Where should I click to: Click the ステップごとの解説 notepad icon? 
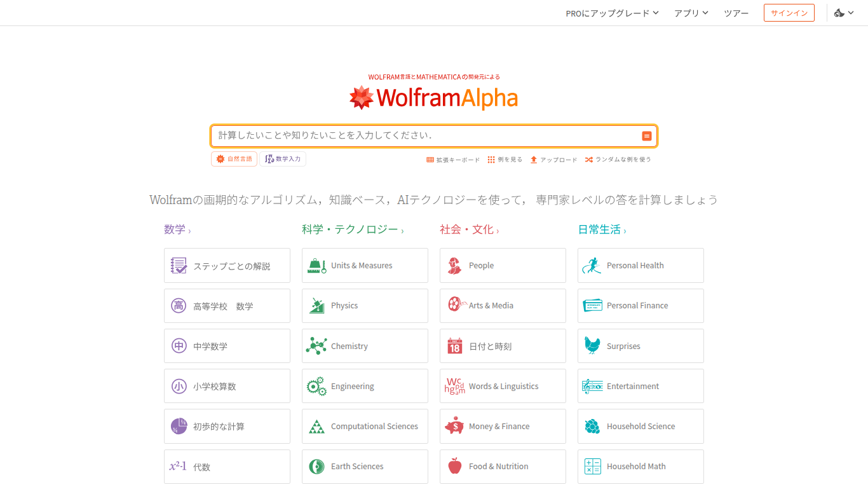(179, 266)
